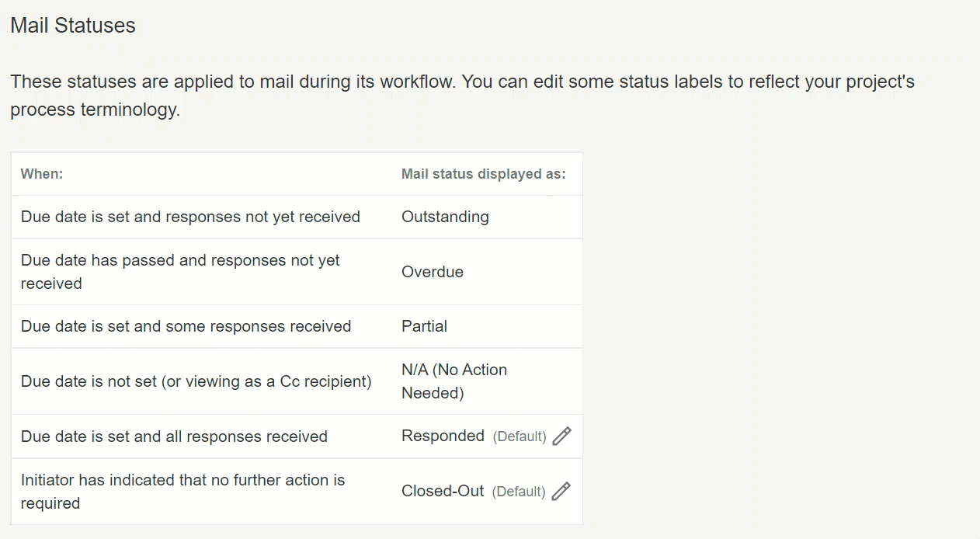Select the "responses not yet received" due date set row
Screen dimensions: 980x539
point(190,217)
